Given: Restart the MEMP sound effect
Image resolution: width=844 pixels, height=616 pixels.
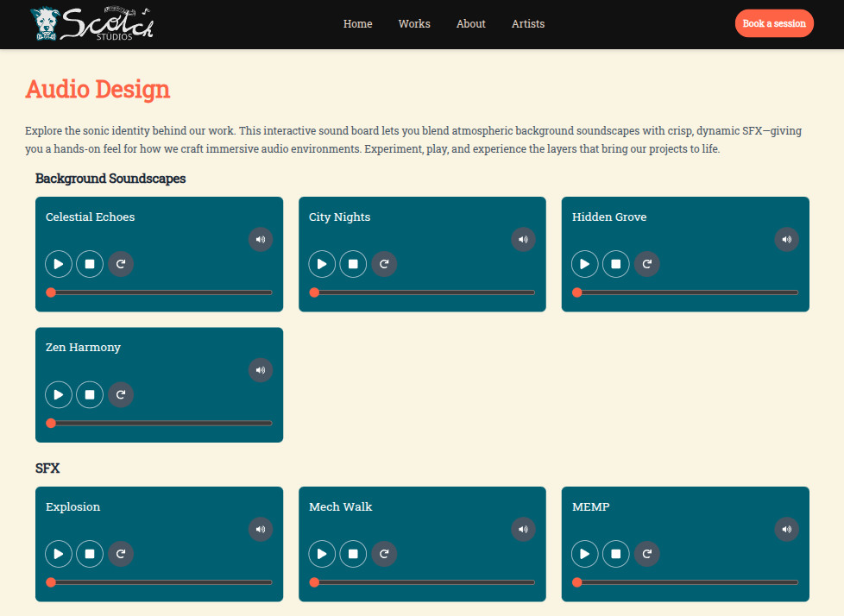Looking at the screenshot, I should coord(647,554).
